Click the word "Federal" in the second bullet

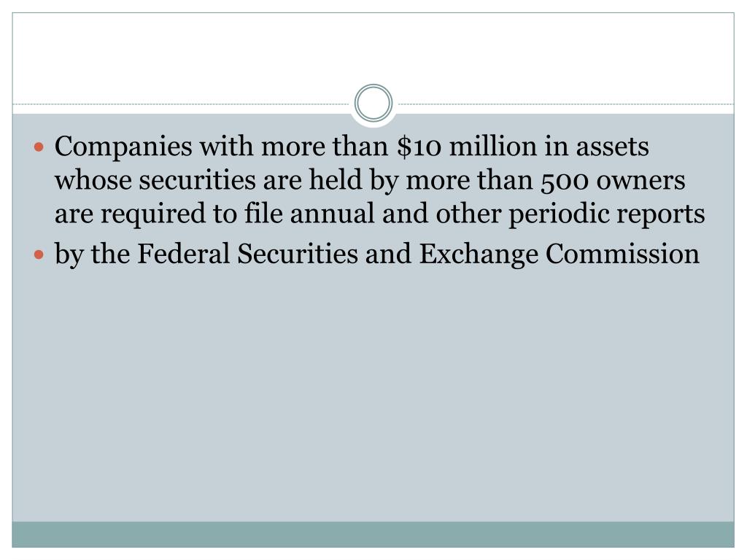pyautogui.click(x=183, y=253)
